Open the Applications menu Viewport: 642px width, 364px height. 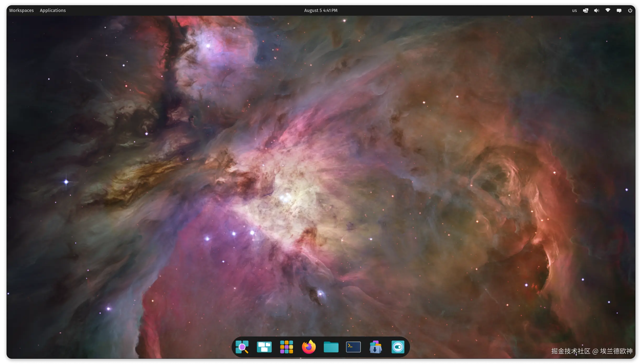[x=52, y=10]
